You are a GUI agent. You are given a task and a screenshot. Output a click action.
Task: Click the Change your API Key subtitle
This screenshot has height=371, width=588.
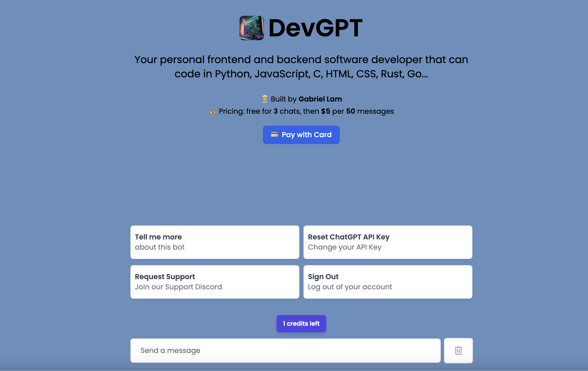click(344, 247)
